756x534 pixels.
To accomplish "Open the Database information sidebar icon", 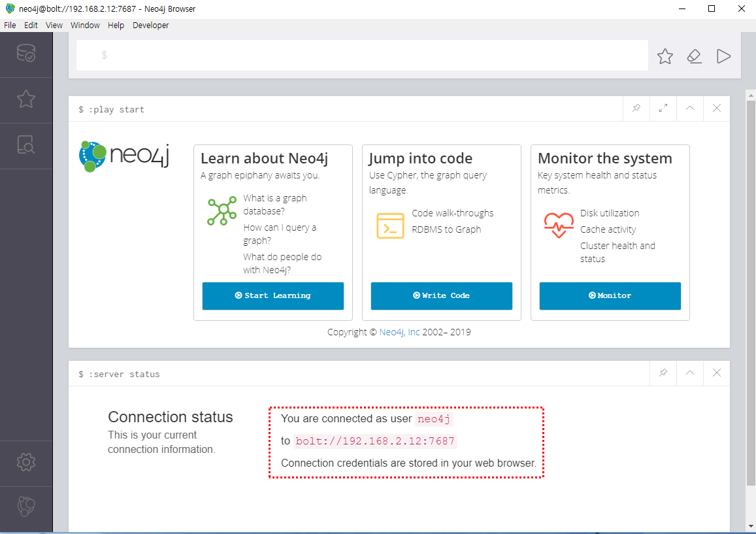I will pos(26,53).
